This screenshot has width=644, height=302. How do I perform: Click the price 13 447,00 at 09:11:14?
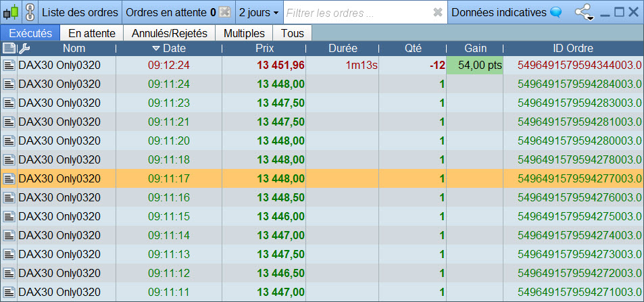pyautogui.click(x=281, y=235)
